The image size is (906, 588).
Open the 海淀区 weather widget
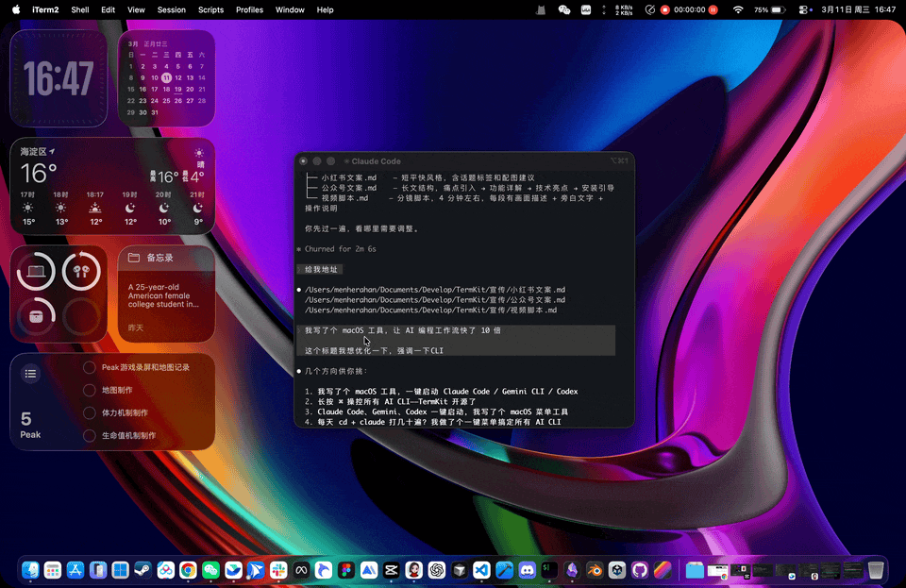click(112, 186)
